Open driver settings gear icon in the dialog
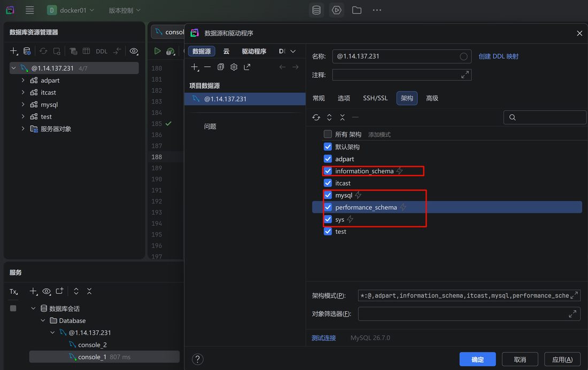Viewport: 588px width, 370px height. (x=234, y=67)
